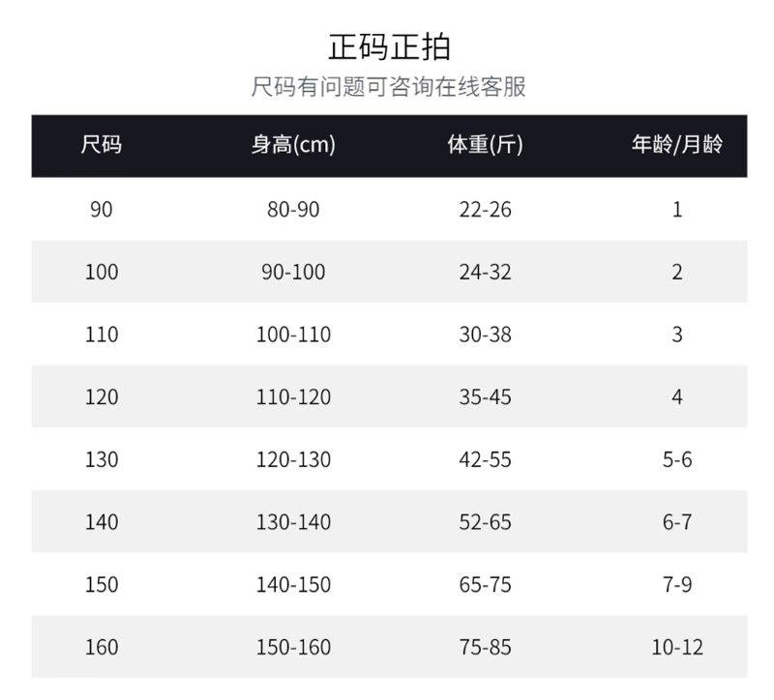Select the 身高(cm) column header

coord(293,146)
